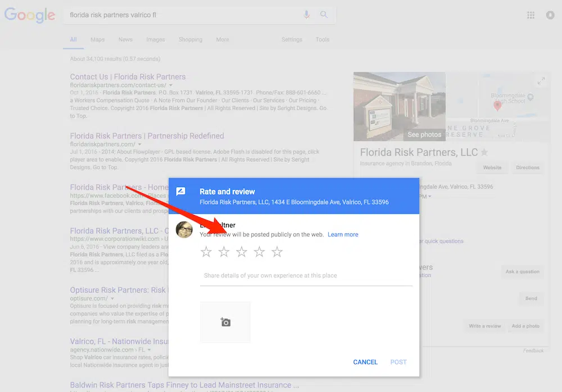Expand business hours dropdown in panel
The width and height of the screenshot is (562, 392).
(429, 197)
